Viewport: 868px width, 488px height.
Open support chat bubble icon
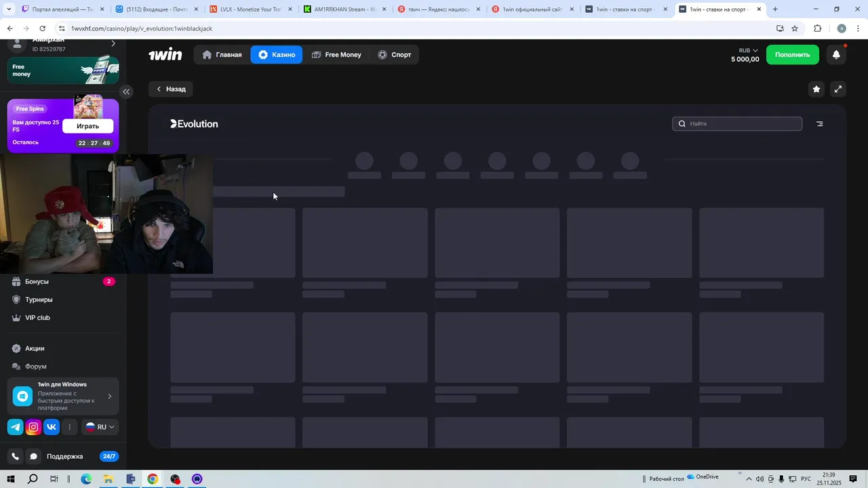click(33, 457)
